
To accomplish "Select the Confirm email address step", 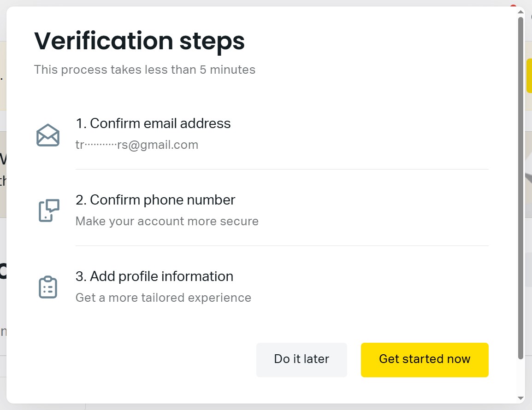I will tap(153, 123).
